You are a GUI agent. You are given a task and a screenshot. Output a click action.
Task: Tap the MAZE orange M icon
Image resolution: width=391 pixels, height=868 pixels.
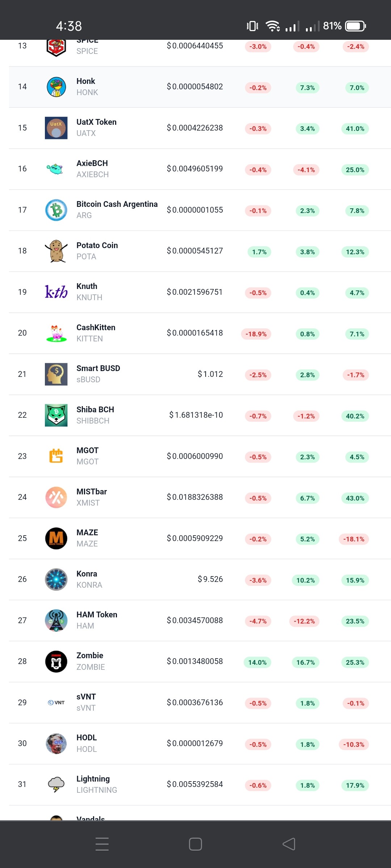56,538
